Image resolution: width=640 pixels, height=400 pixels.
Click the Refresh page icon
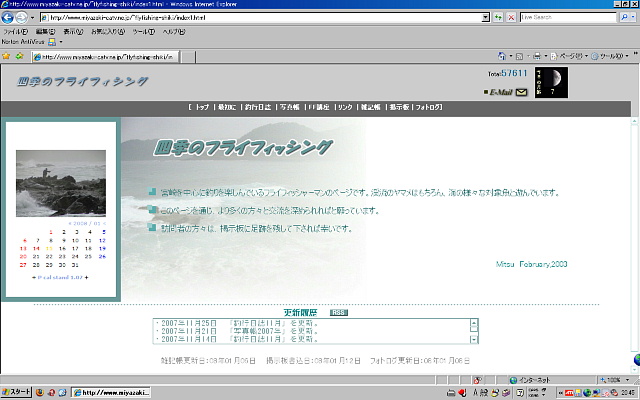(x=498, y=18)
